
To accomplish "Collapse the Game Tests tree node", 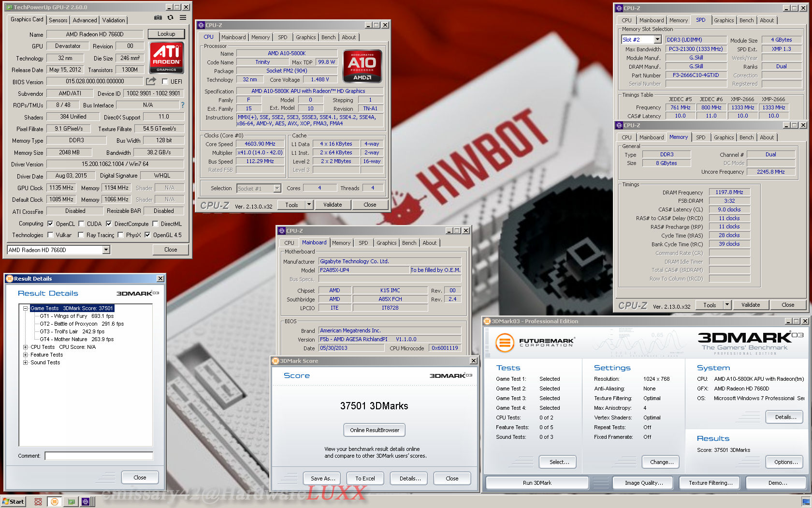I will click(26, 308).
